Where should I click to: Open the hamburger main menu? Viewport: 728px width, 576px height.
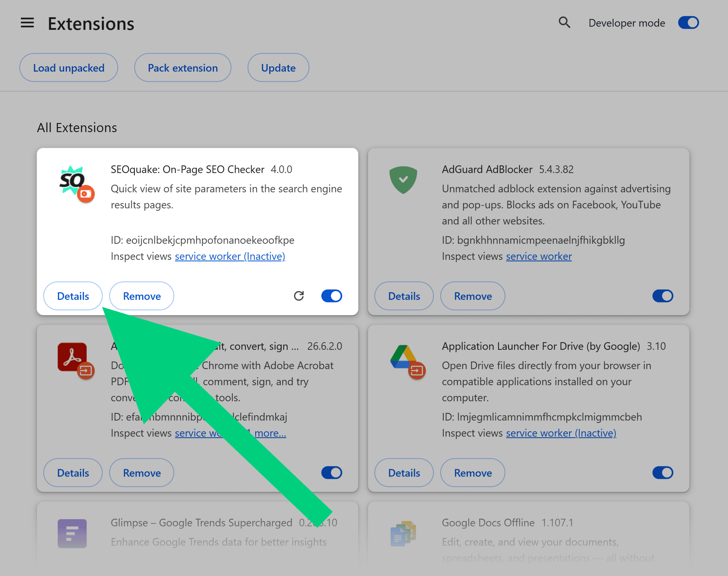[x=27, y=23]
